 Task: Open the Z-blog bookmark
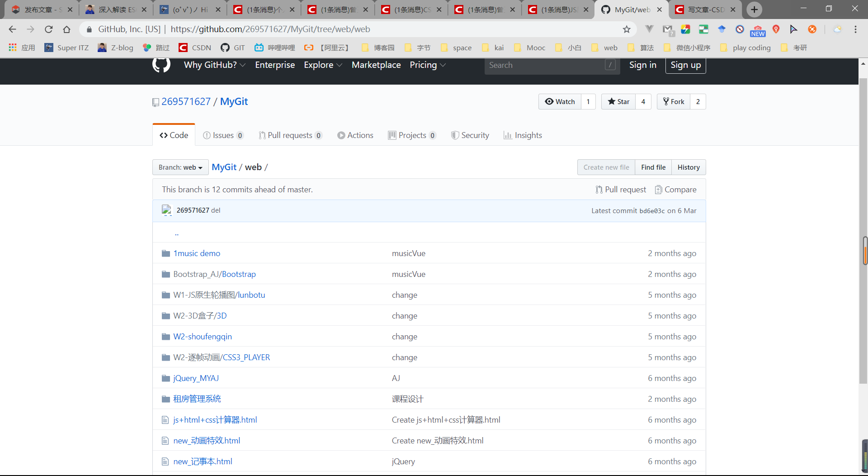(115, 48)
